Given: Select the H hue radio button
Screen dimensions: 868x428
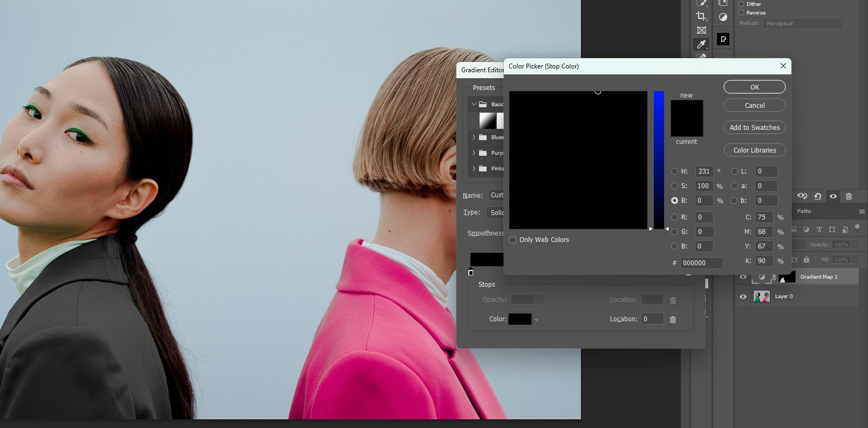Looking at the screenshot, I should point(674,171).
